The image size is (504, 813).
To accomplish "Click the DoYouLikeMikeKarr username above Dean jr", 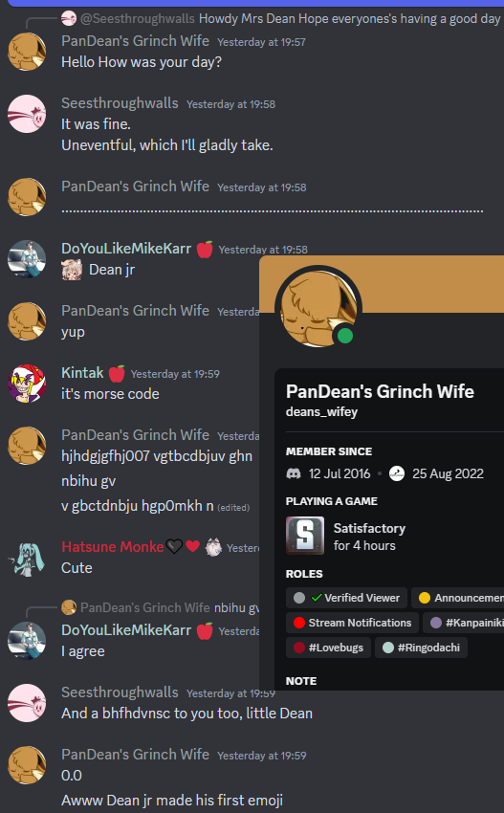I will tap(126, 249).
